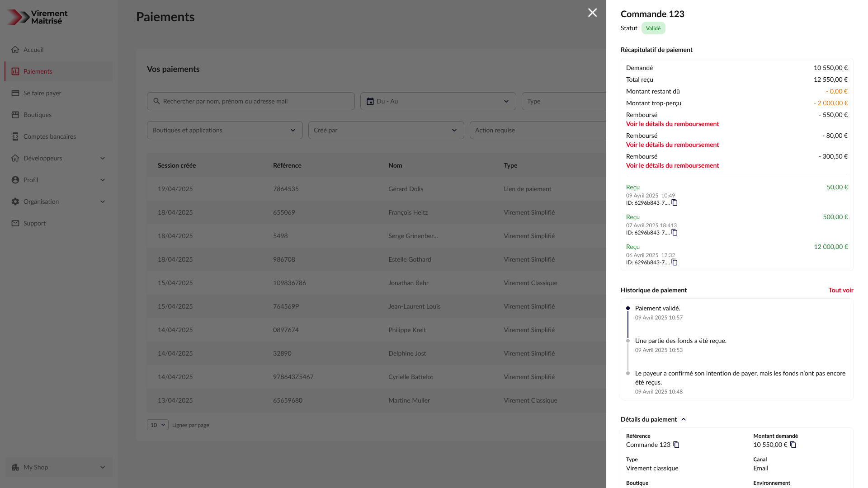Select the Comptes bancaires icon
The height and width of the screenshot is (488, 868).
tap(15, 136)
